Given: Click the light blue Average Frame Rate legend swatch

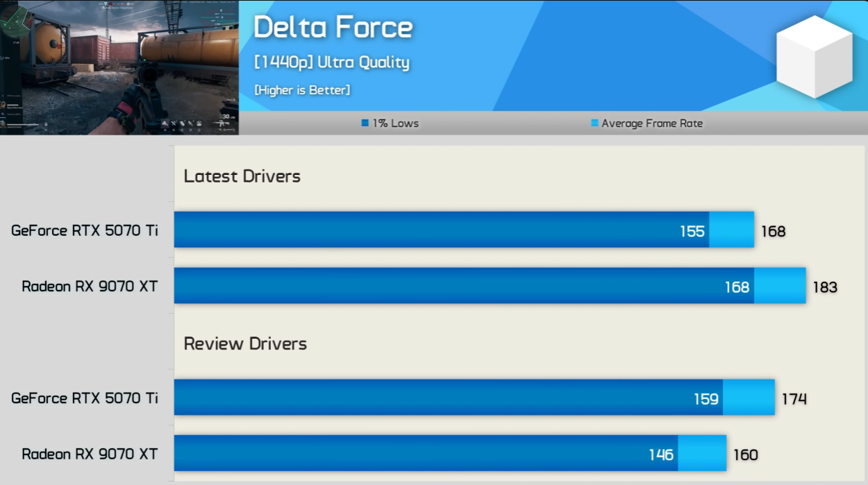Looking at the screenshot, I should click(594, 124).
